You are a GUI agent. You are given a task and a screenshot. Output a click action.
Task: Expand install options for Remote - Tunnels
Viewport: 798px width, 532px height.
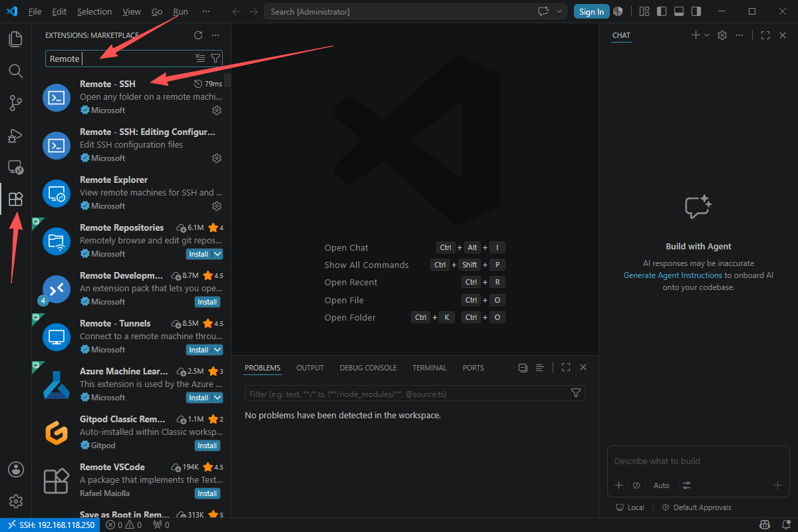(x=217, y=350)
